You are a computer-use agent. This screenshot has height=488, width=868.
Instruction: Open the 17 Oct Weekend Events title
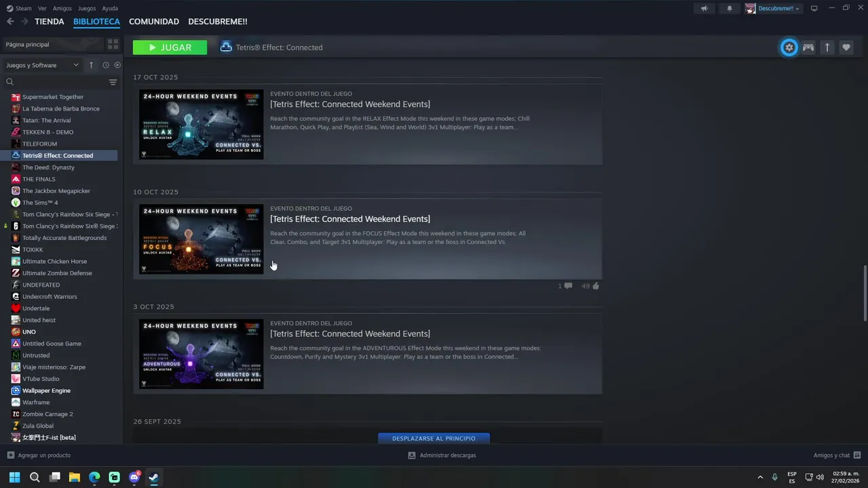350,104
